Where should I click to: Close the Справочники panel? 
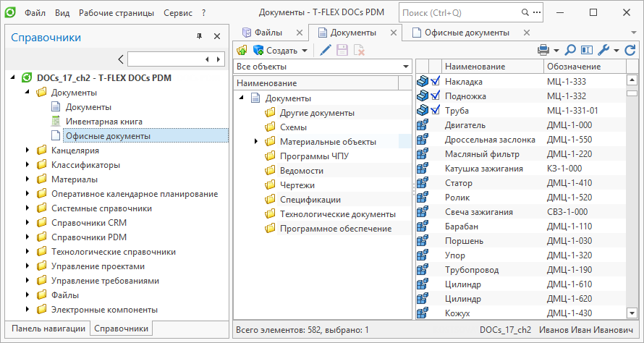pos(217,37)
